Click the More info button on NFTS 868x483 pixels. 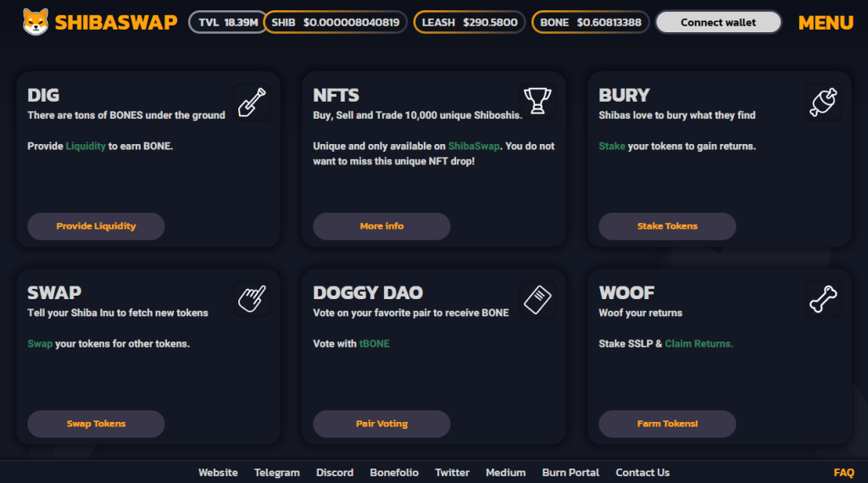[x=381, y=226]
